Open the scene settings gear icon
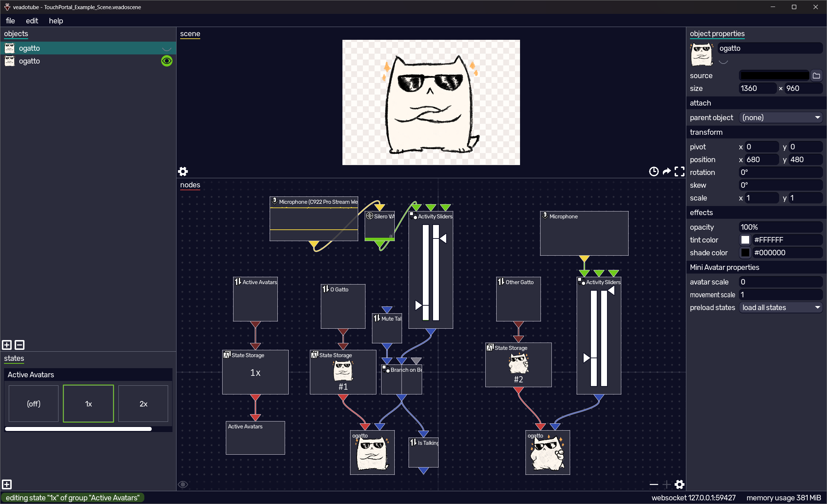This screenshot has width=827, height=504. (x=183, y=171)
